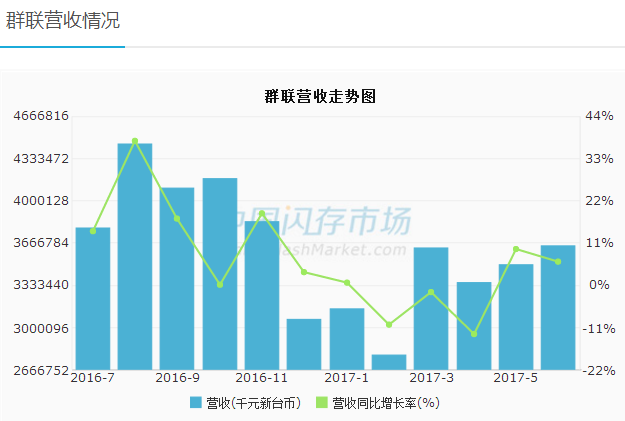625x421 pixels.
Task: Click the left axis value 4333472
Action: click(x=41, y=159)
